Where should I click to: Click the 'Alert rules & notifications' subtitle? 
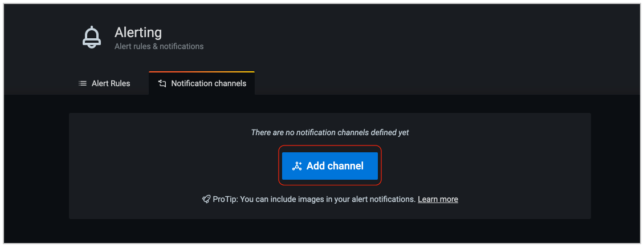coord(159,46)
